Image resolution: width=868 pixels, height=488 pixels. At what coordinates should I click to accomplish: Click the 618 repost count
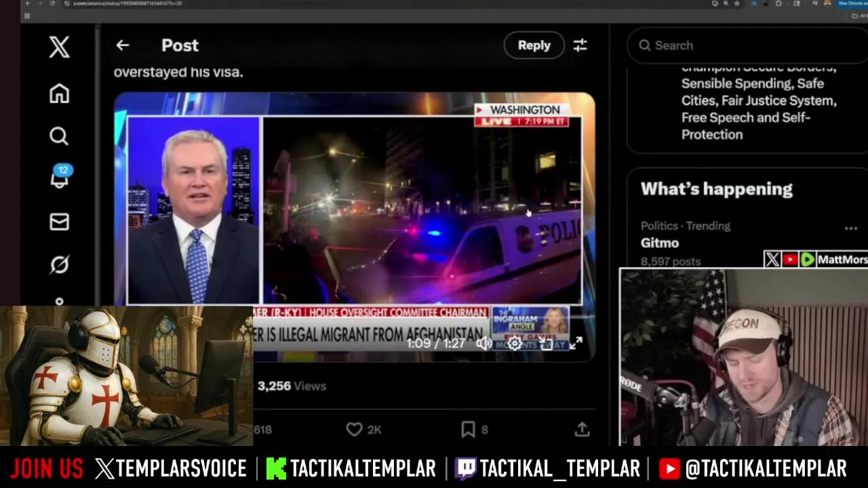coord(262,430)
